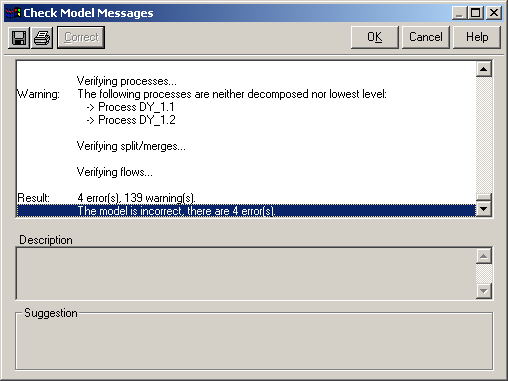Select the 'Process DY_1.2' warning entry

131,120
